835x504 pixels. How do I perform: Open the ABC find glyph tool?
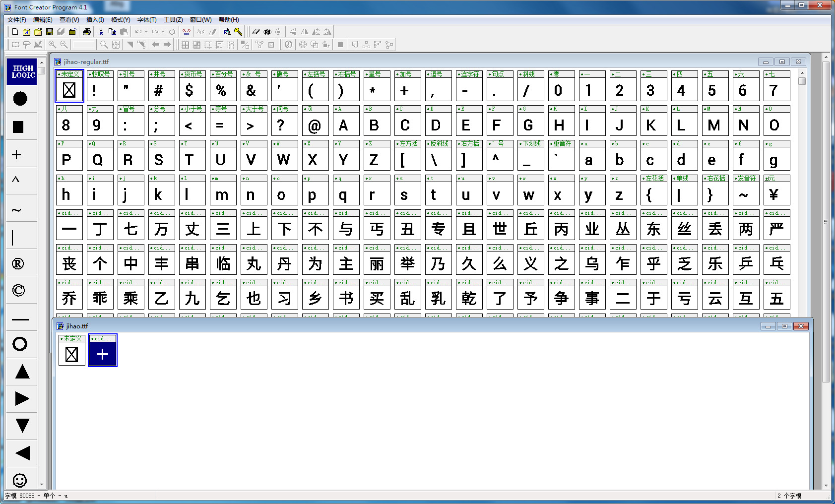tap(187, 32)
